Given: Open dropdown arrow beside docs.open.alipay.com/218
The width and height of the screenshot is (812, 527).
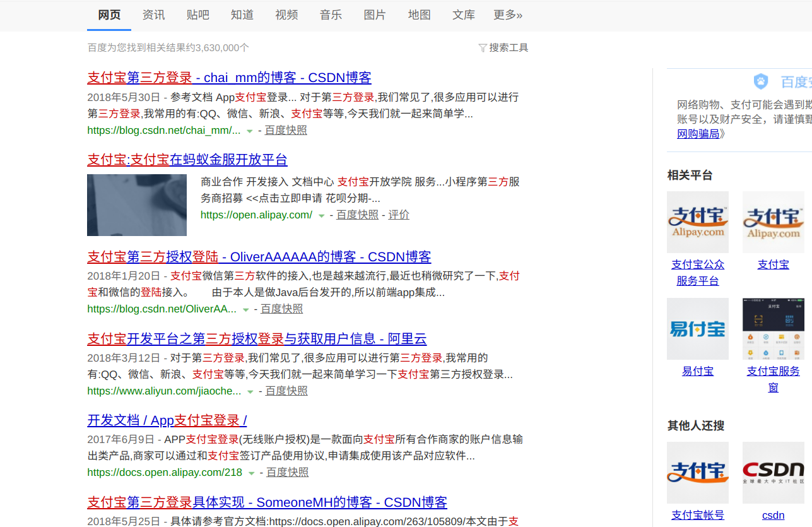Looking at the screenshot, I should (x=252, y=473).
